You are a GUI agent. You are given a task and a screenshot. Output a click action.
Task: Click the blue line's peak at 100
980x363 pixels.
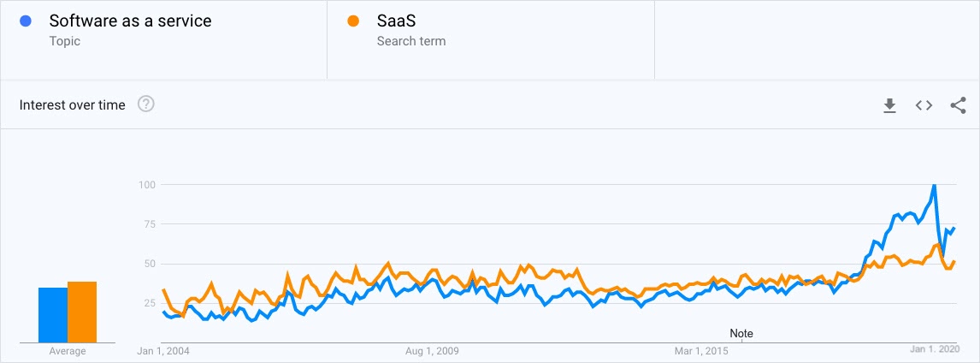[x=934, y=185]
